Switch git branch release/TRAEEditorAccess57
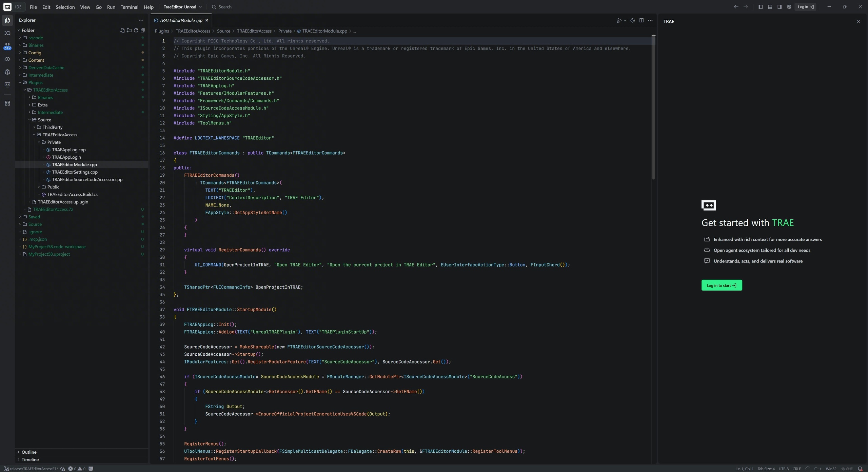The height and width of the screenshot is (472, 868). 31,469
